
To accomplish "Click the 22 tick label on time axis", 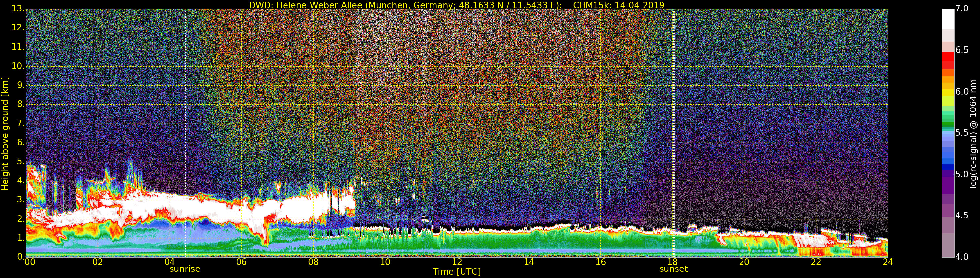I will [816, 262].
